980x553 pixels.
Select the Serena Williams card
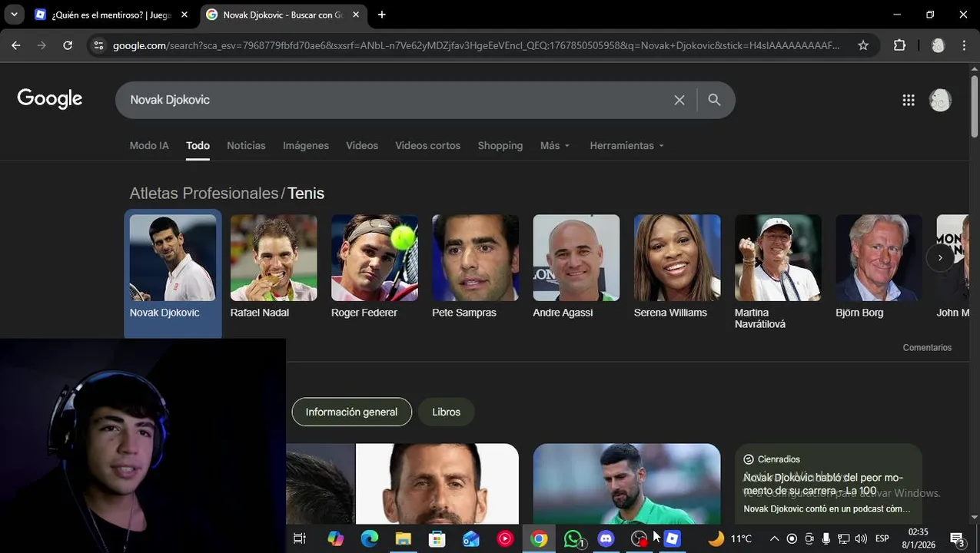click(x=677, y=267)
